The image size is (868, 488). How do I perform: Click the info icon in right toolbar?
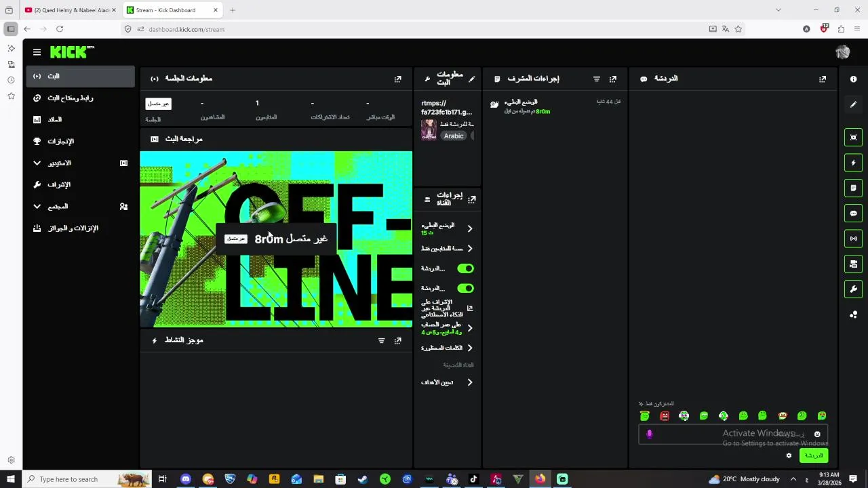(x=853, y=79)
